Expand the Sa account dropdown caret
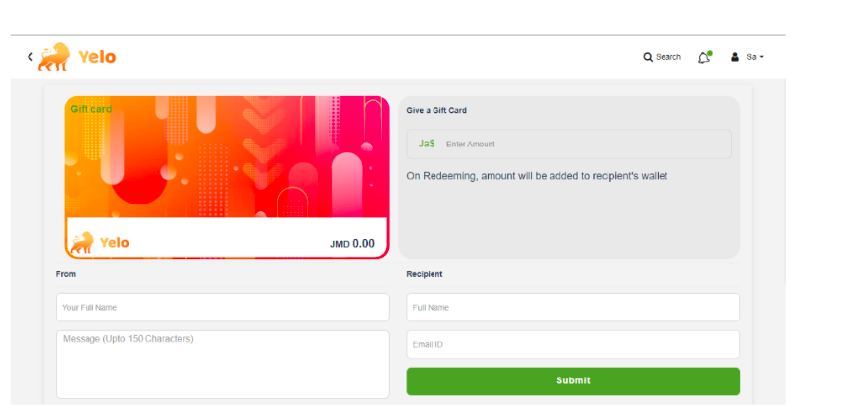 coord(761,57)
